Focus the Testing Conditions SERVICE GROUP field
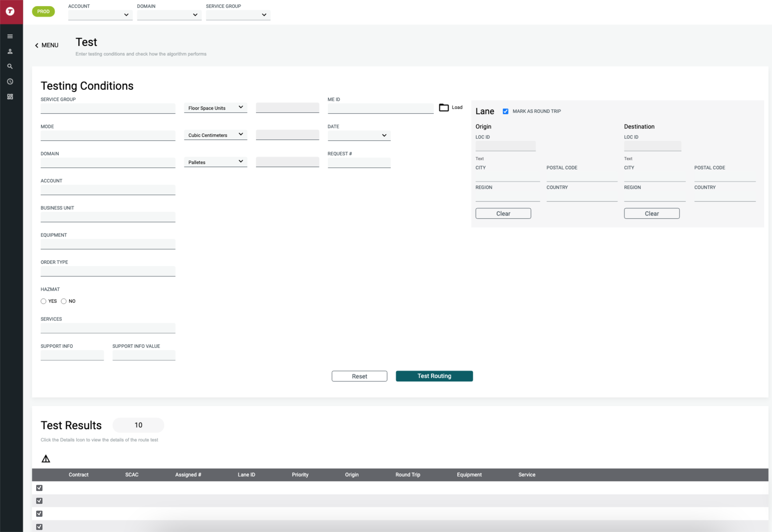This screenshot has height=532, width=772. coord(108,108)
